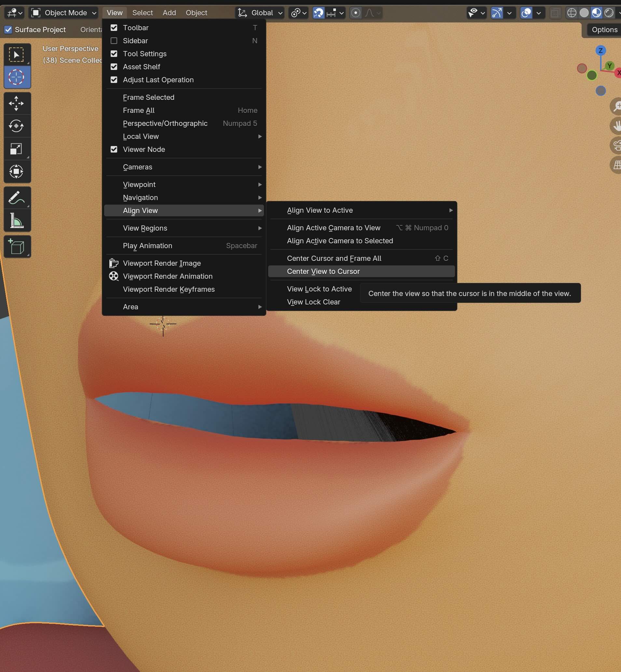
Task: Choose Center View to Cursor
Action: pyautogui.click(x=361, y=271)
